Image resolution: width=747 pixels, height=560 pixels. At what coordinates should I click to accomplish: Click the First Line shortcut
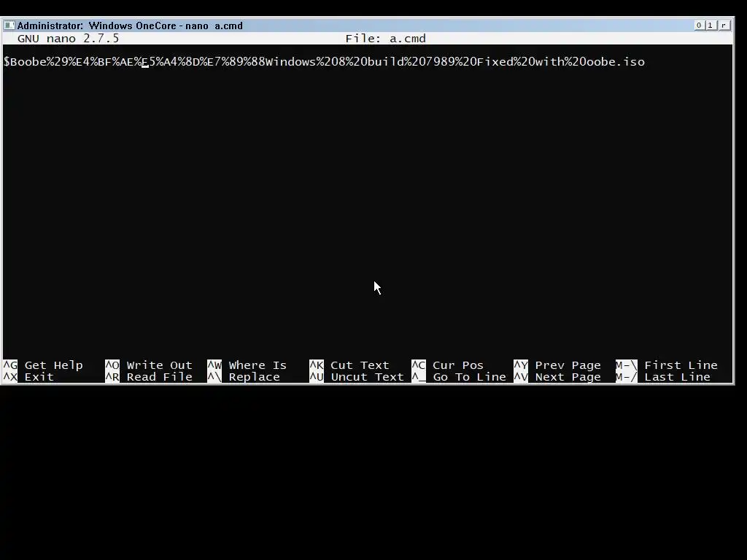click(667, 365)
